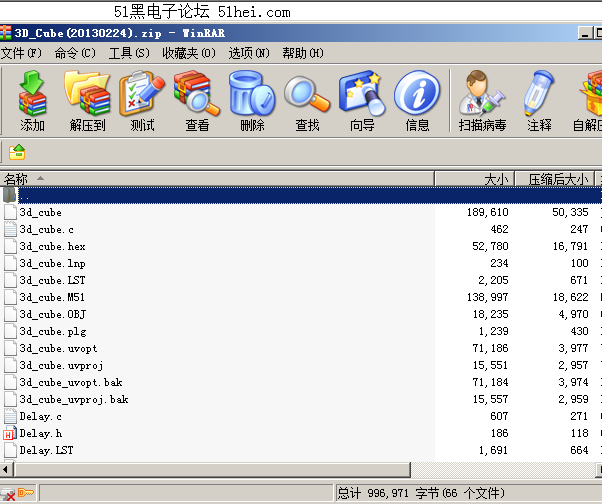Open the 收藏夹(O) menu

pyautogui.click(x=189, y=53)
